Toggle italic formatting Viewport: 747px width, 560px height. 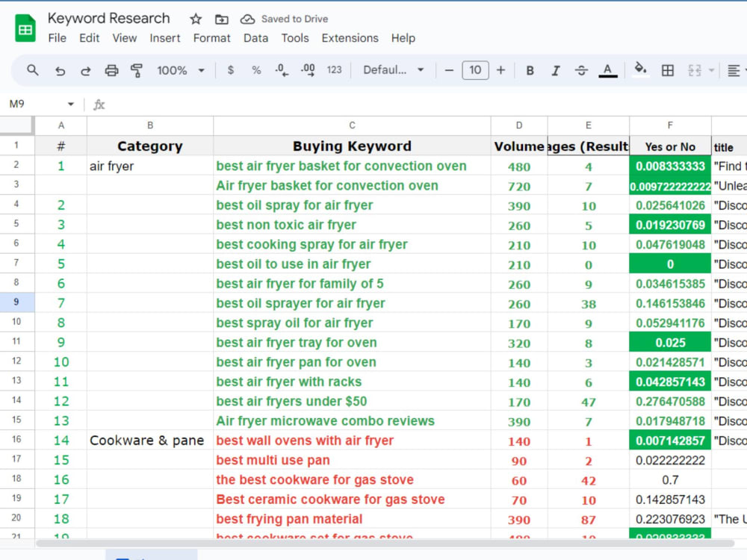556,70
